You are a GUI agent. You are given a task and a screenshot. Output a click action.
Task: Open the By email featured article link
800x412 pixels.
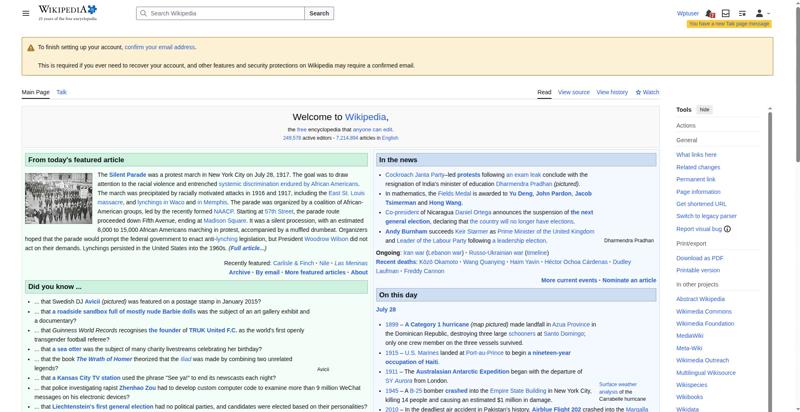click(267, 272)
